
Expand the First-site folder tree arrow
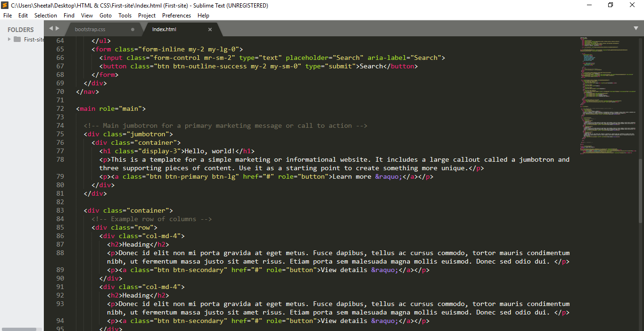click(x=9, y=40)
